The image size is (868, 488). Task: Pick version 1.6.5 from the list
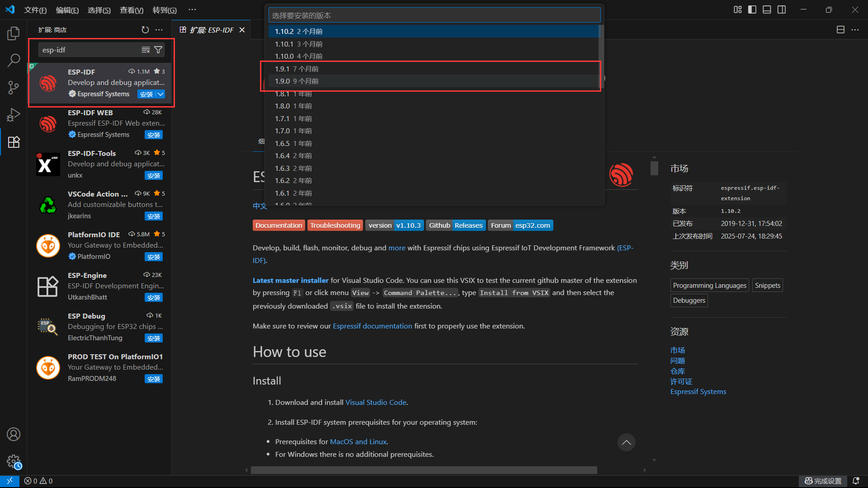coord(434,143)
